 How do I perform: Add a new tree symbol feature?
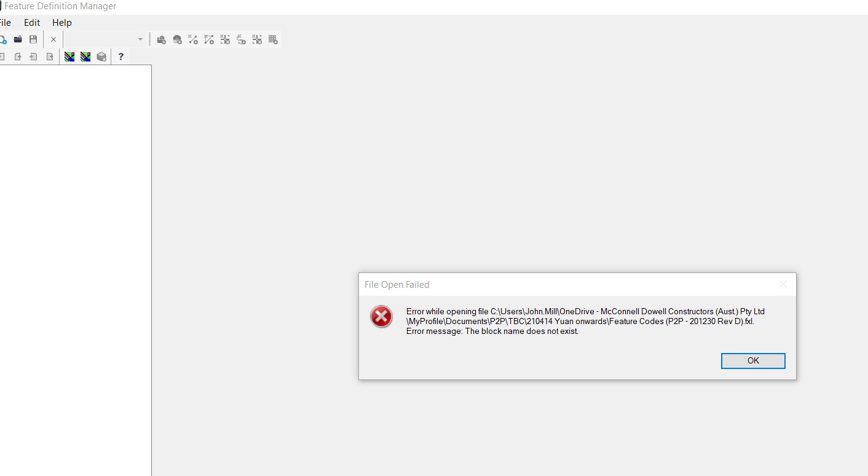point(177,39)
